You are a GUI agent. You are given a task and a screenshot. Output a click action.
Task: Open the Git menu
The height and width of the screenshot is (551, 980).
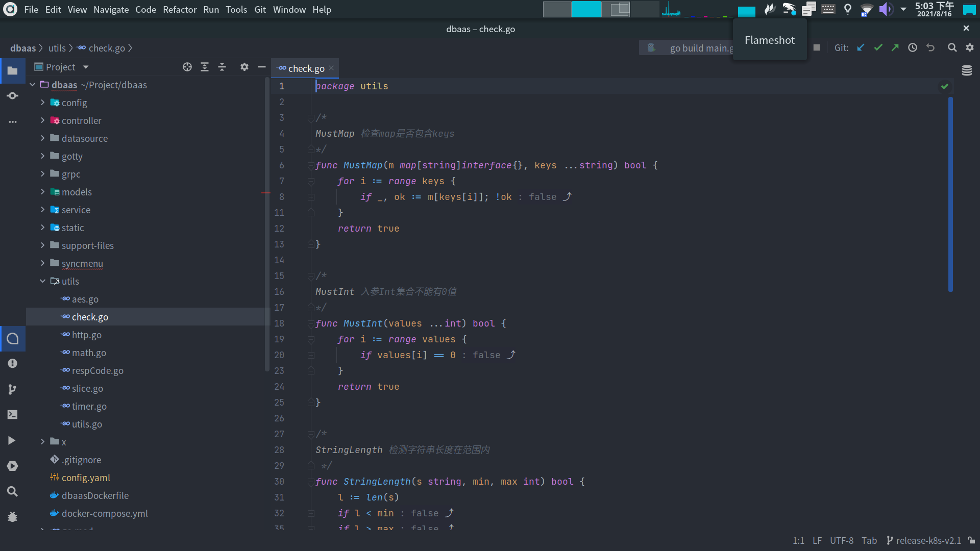tap(260, 9)
